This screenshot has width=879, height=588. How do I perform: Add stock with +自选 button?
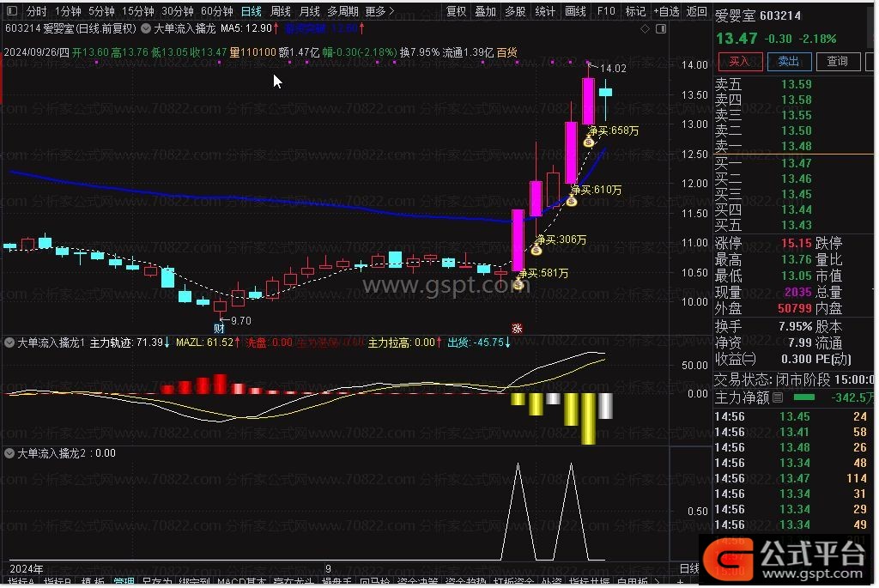666,11
